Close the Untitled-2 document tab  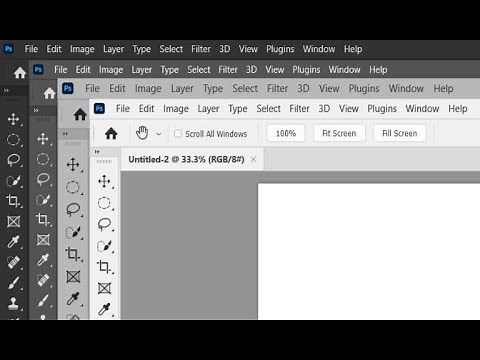coord(253,159)
